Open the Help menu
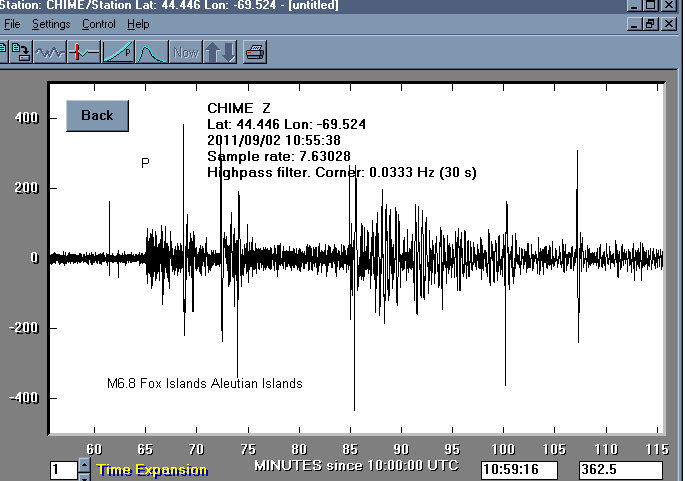This screenshot has width=685, height=481. pos(139,24)
